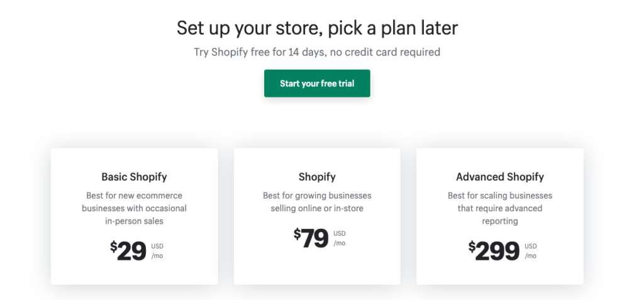Click the Shopify plan title in middle card

(x=317, y=177)
